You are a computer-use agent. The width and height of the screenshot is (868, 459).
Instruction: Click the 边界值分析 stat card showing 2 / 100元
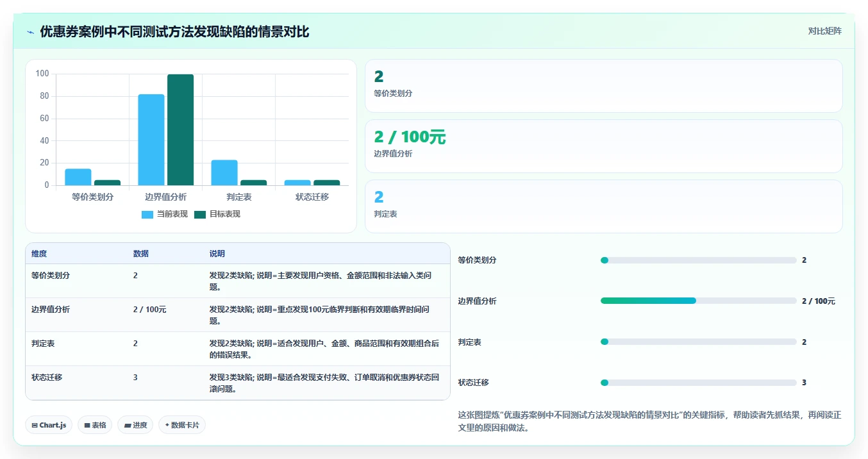click(x=603, y=146)
